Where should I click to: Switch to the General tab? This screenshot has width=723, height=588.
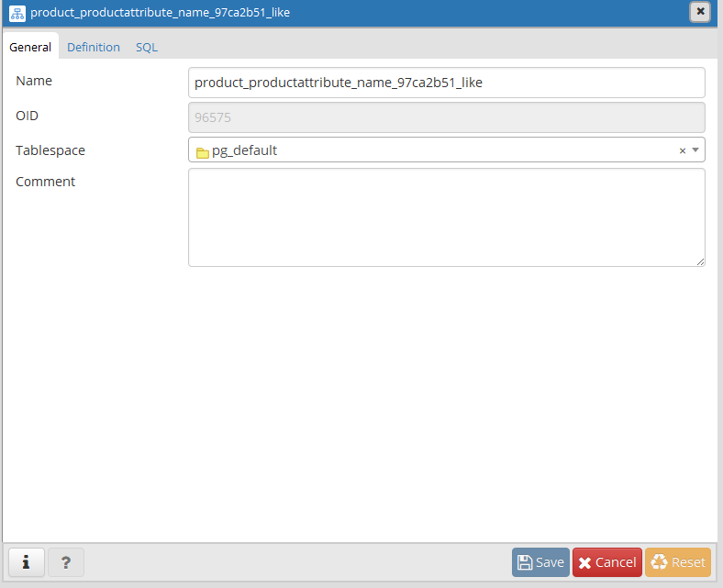[x=30, y=47]
